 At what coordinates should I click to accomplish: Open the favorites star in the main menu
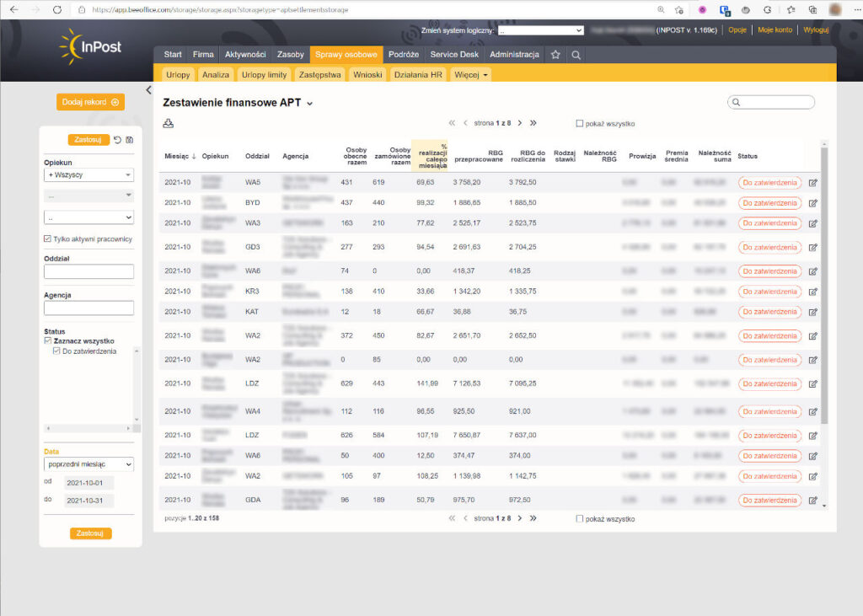(x=555, y=55)
